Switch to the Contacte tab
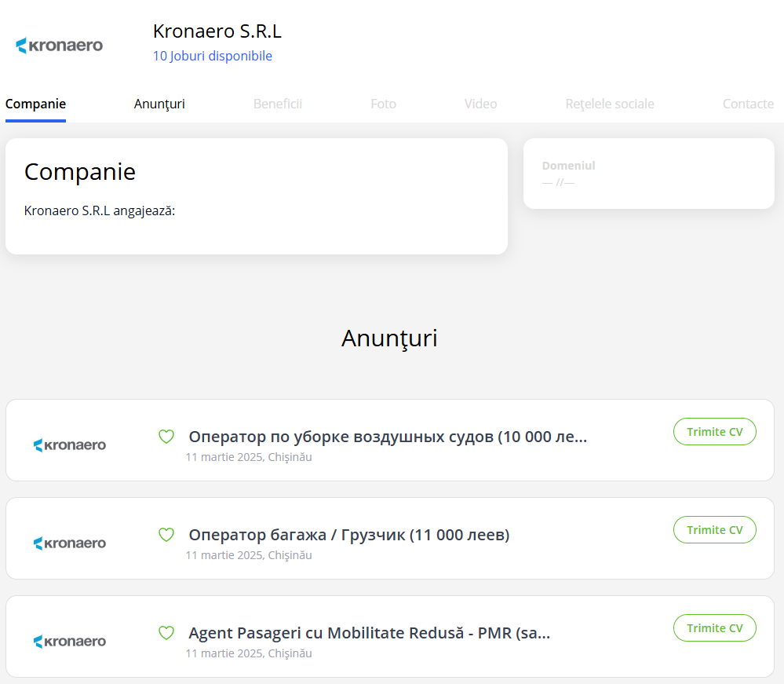Image resolution: width=784 pixels, height=684 pixels. (x=748, y=104)
